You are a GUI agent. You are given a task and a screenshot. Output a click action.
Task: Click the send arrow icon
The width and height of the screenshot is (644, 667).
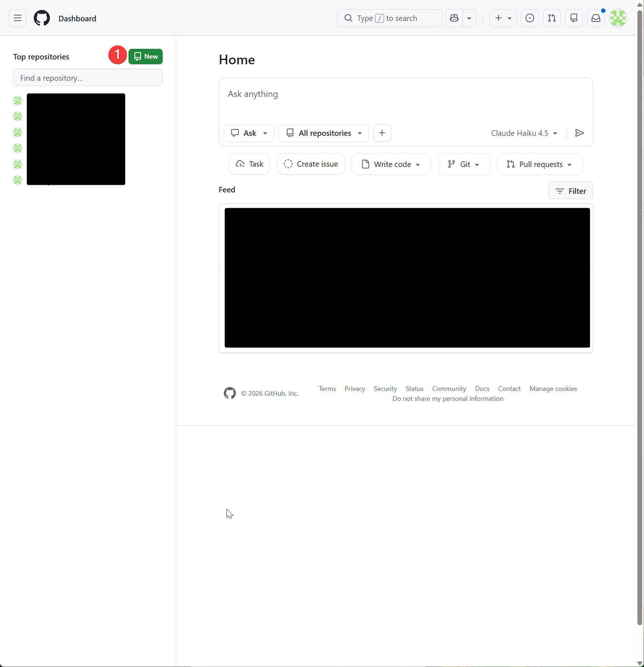tap(579, 133)
